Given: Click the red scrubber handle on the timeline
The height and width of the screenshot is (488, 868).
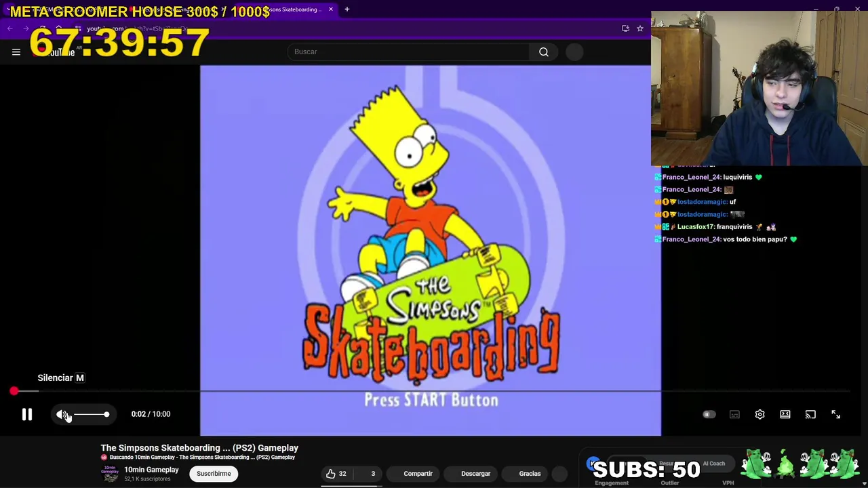Looking at the screenshot, I should coord(14,391).
